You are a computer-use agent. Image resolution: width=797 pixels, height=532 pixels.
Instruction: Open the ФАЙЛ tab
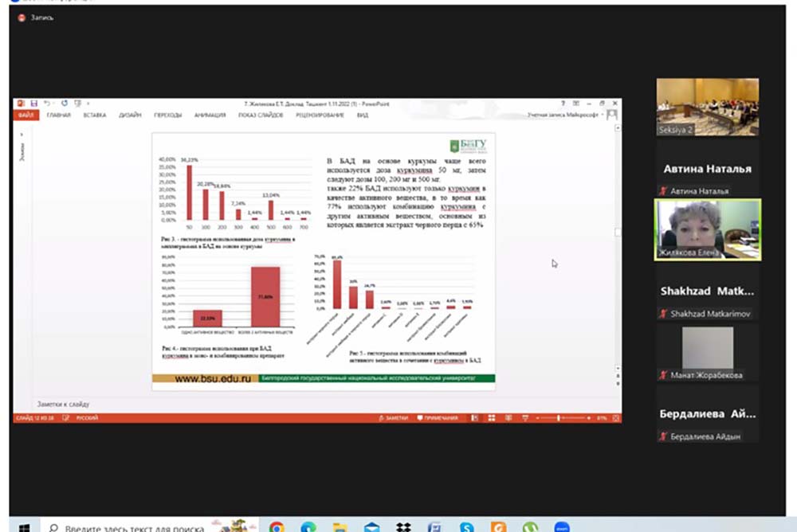point(25,115)
